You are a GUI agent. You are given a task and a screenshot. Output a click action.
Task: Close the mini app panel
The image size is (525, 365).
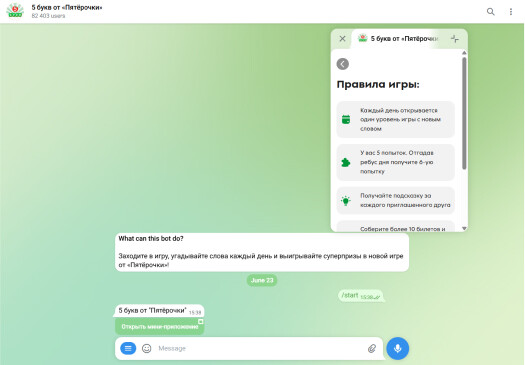point(342,39)
